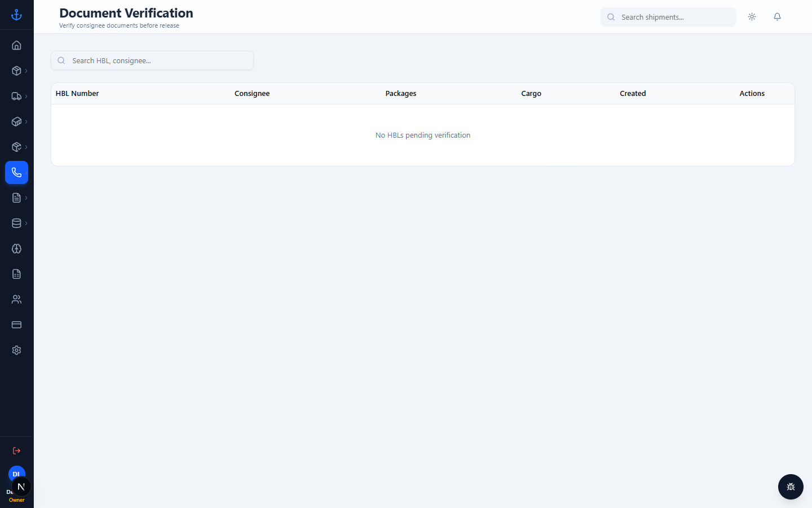Click the anchor logo icon
This screenshot has height=508, width=812.
click(x=16, y=15)
